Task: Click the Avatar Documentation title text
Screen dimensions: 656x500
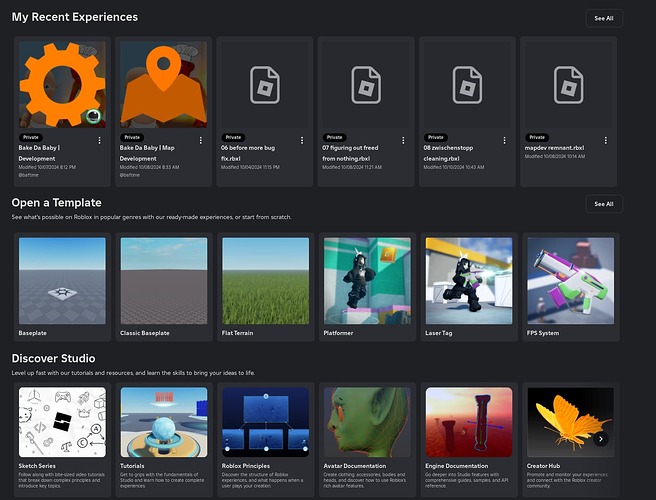Action: 355,466
